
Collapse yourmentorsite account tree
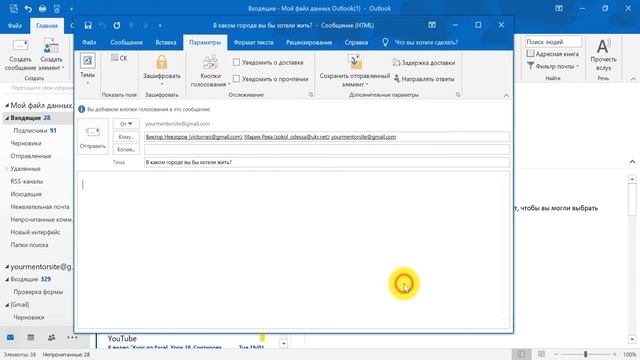point(7,267)
